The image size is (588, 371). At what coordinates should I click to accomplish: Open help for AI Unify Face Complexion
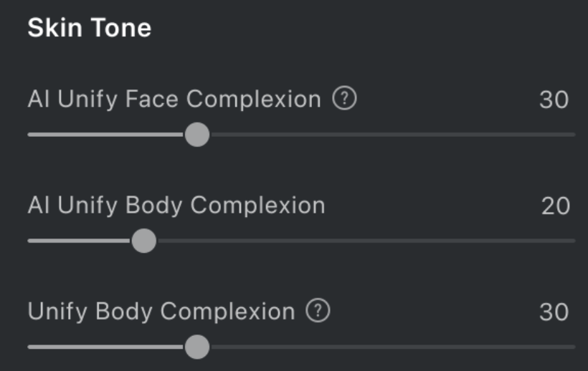(345, 100)
